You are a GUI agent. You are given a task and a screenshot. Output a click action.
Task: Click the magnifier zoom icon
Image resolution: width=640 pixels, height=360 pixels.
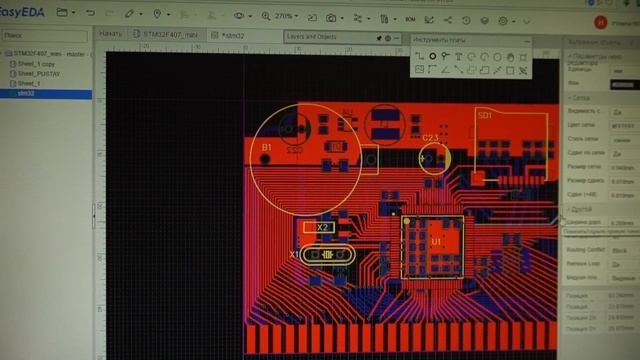[266, 16]
